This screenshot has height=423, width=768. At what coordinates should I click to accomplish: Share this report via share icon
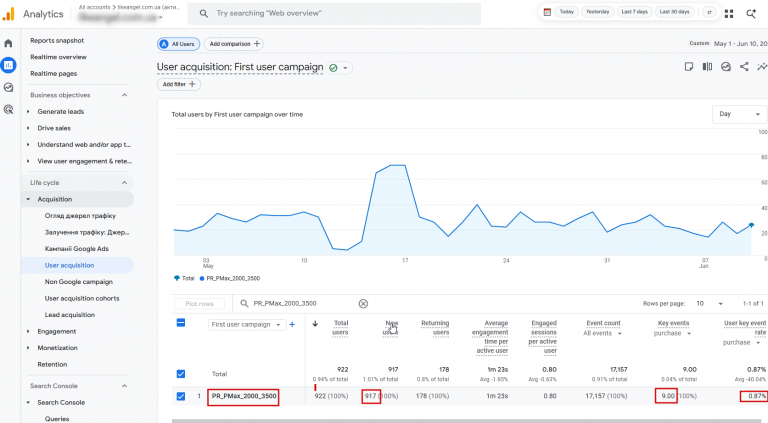tap(744, 67)
